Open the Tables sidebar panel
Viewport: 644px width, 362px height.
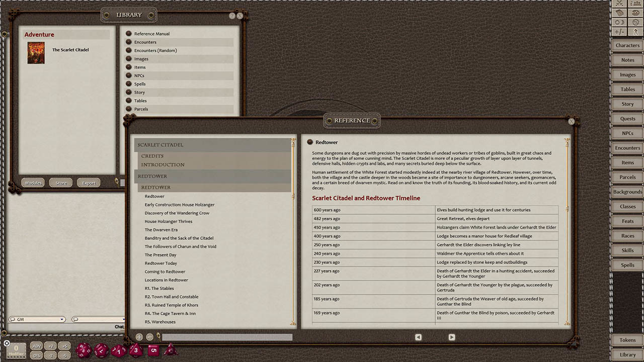point(627,89)
